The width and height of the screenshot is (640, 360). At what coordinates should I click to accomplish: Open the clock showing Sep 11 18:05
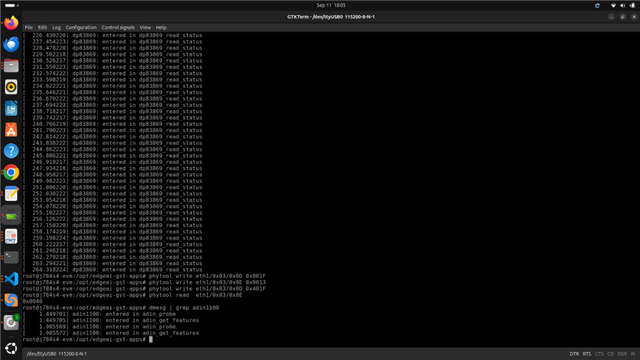[x=331, y=5]
